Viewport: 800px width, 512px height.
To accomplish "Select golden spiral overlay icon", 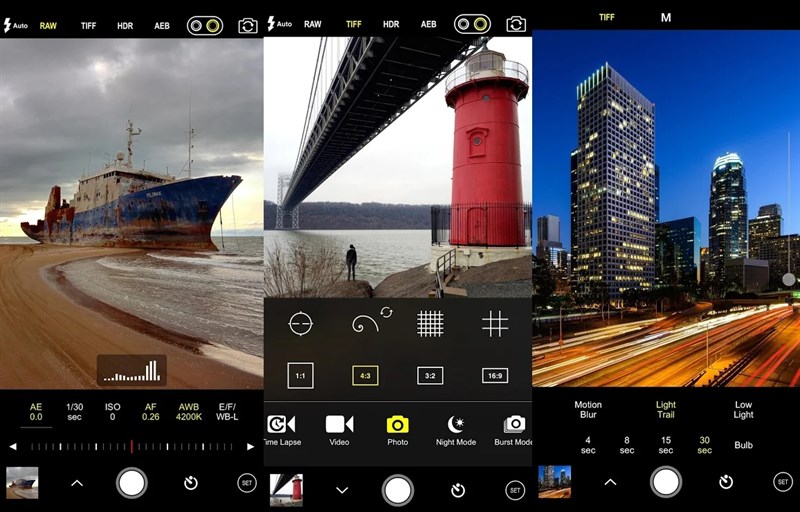I will (365, 324).
